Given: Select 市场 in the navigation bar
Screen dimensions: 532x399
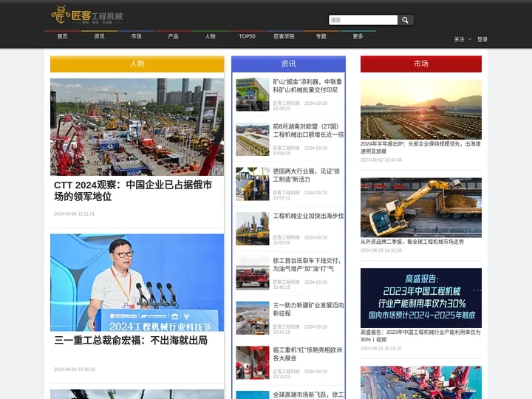Looking at the screenshot, I should pyautogui.click(x=137, y=36).
